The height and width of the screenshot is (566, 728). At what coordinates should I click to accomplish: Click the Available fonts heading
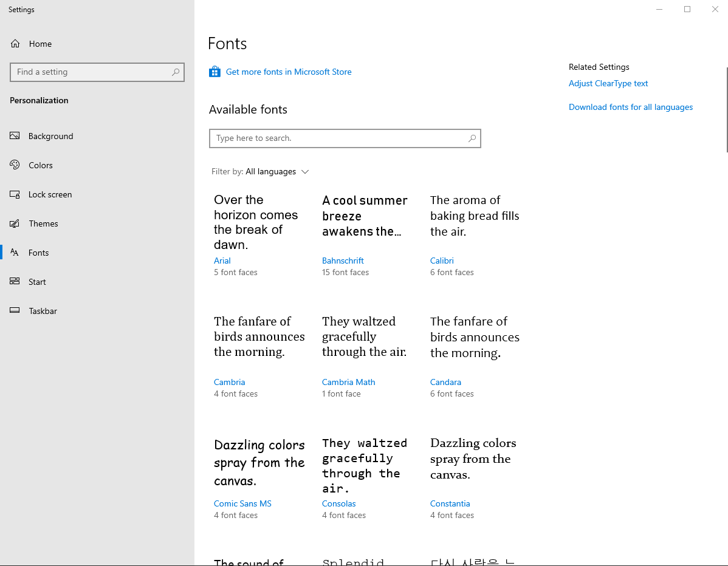pos(248,109)
